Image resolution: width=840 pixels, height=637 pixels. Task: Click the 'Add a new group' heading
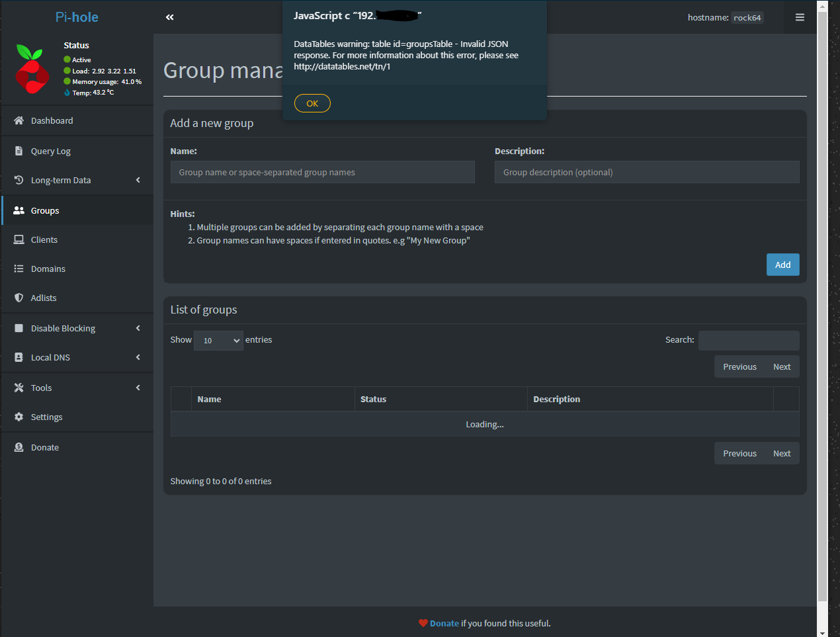pos(212,123)
